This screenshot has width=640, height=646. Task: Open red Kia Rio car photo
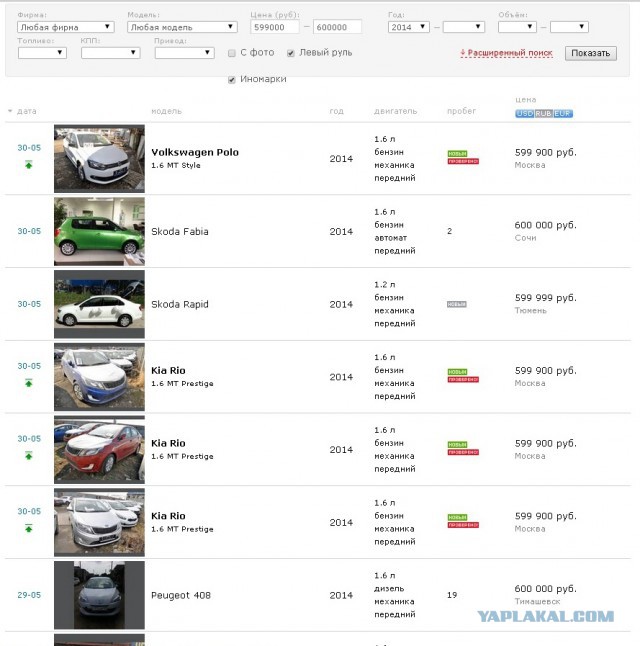click(x=99, y=449)
